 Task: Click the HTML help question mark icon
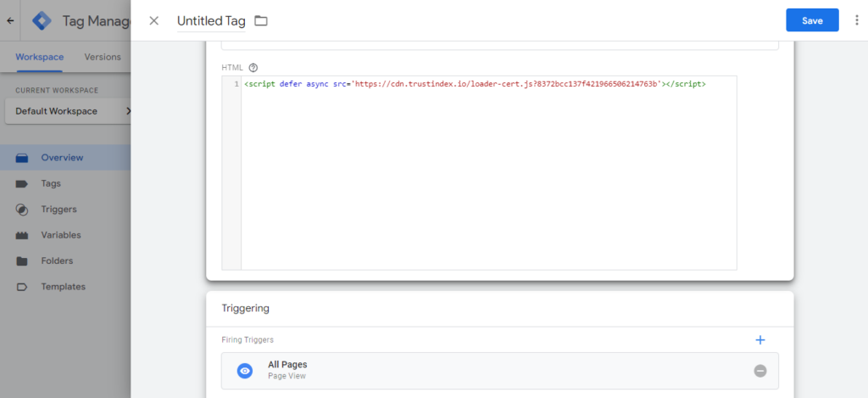click(253, 67)
